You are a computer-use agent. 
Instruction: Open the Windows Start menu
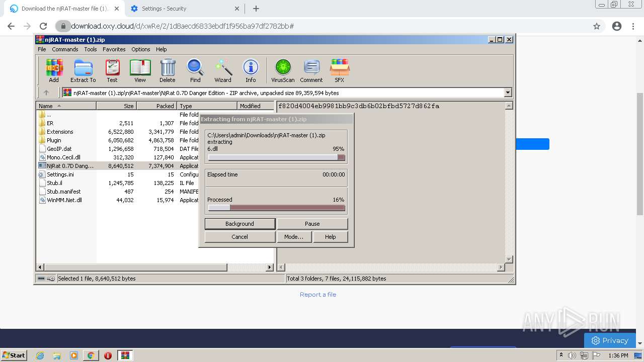14,355
